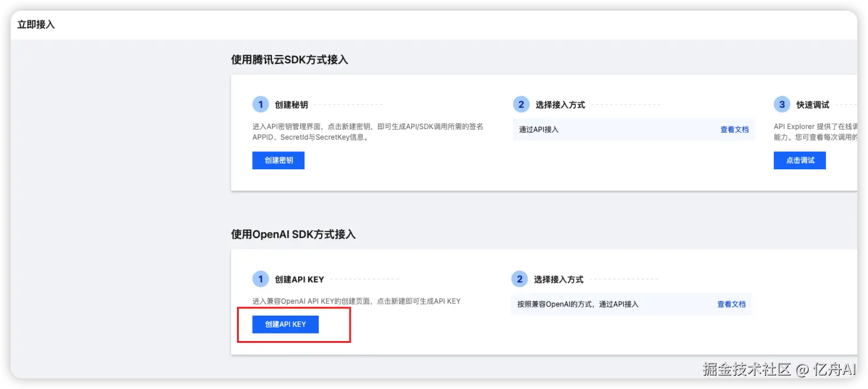868x389 pixels.
Task: Select the 按照兼容OpenAI的方式，通过API接入 text
Action: click(578, 304)
